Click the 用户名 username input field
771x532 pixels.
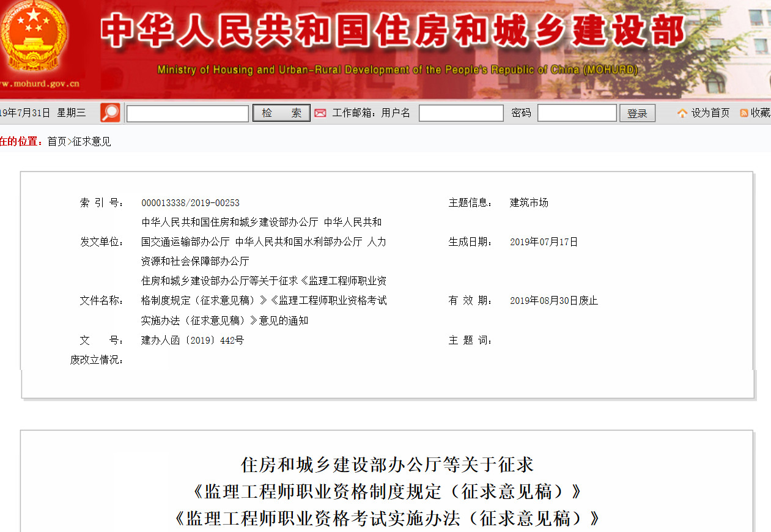(461, 113)
